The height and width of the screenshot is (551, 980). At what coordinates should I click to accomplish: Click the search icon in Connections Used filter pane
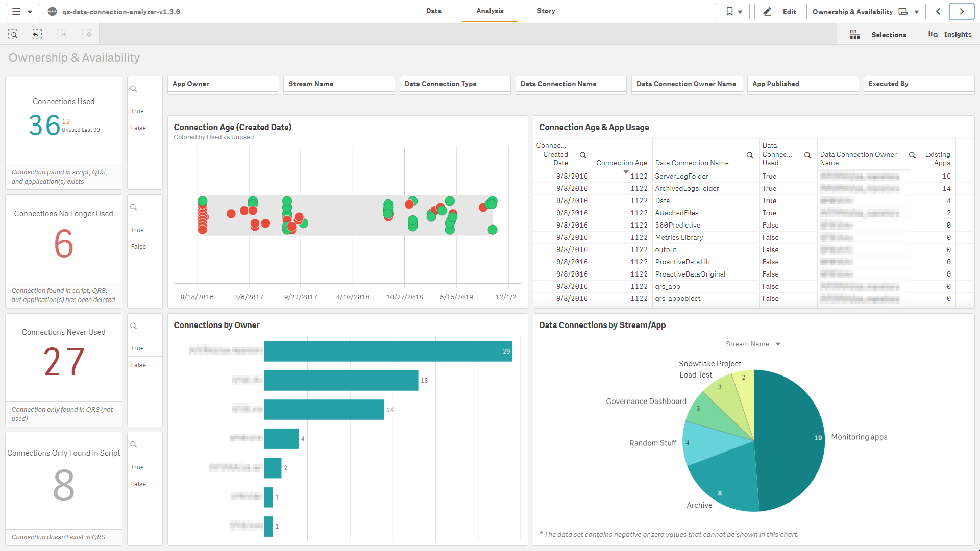[x=134, y=88]
